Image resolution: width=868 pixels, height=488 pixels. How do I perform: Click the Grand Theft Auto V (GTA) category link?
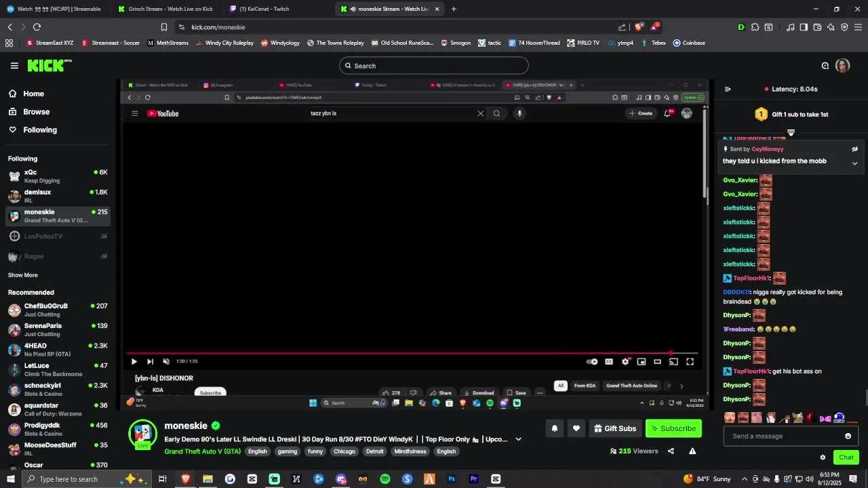click(202, 451)
